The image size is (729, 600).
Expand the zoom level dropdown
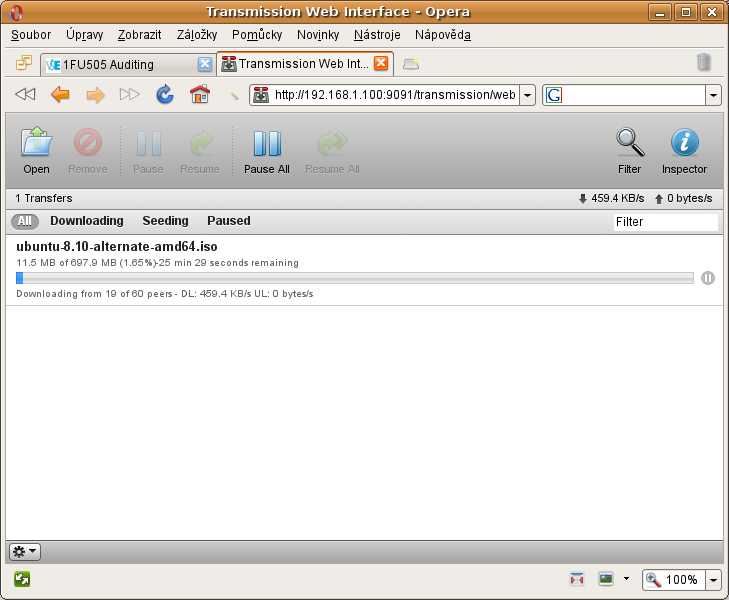(x=713, y=580)
